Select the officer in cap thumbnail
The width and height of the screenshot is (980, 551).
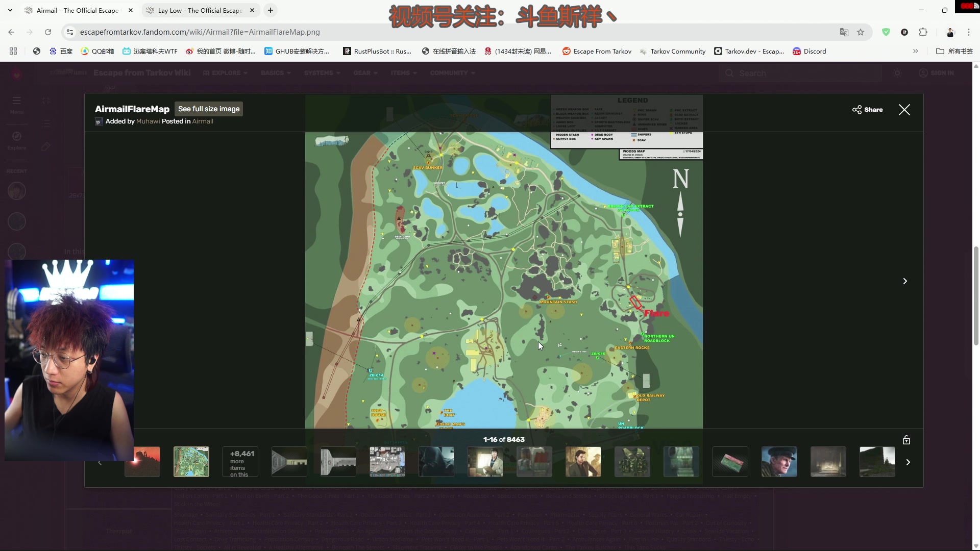tap(779, 462)
